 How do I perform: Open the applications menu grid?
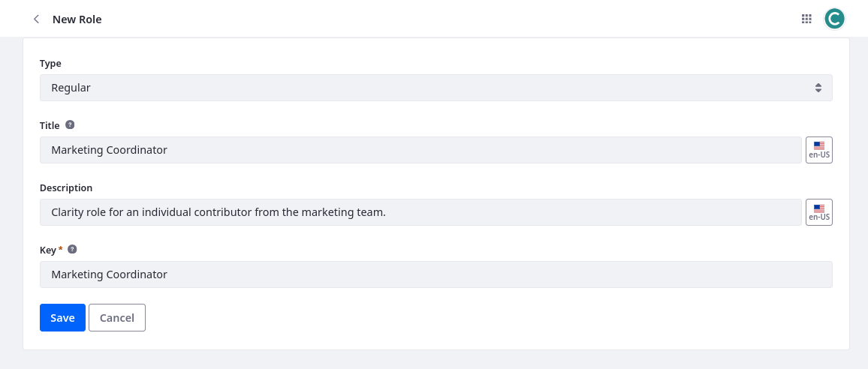[x=806, y=19]
